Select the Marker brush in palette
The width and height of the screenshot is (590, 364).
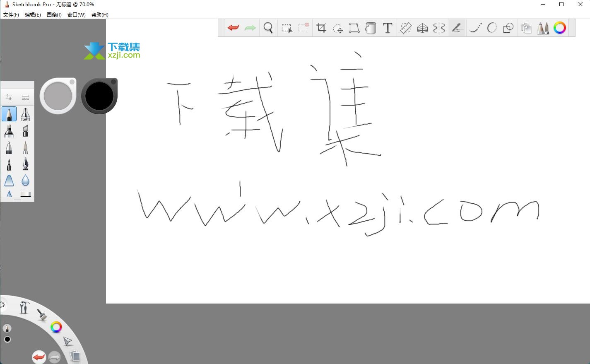[9, 131]
